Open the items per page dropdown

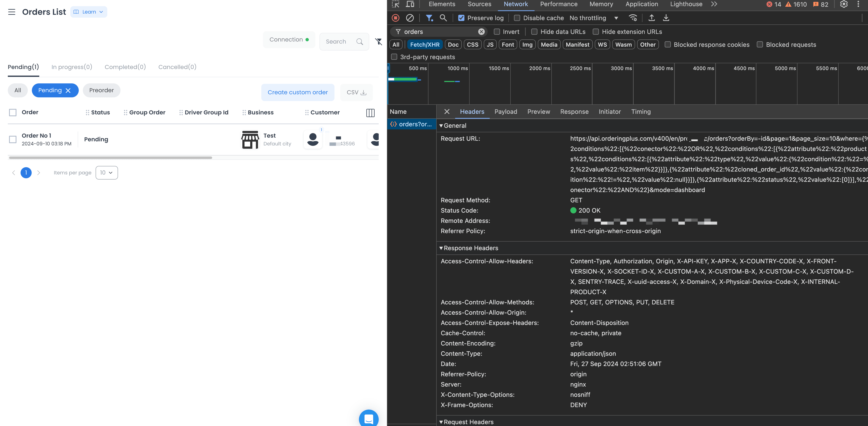(x=106, y=173)
